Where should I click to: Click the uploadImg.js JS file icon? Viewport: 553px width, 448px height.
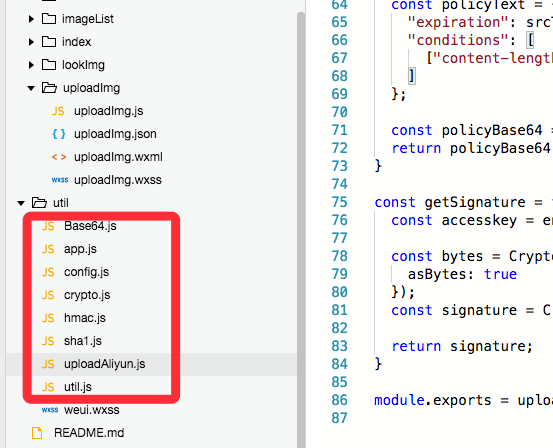(x=58, y=111)
